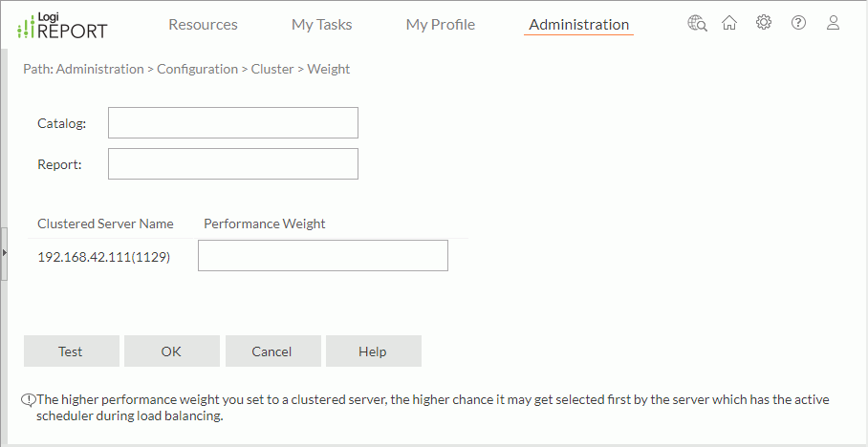Viewport: 868px width, 447px height.
Task: Click the Logi Report logo
Action: [62, 26]
